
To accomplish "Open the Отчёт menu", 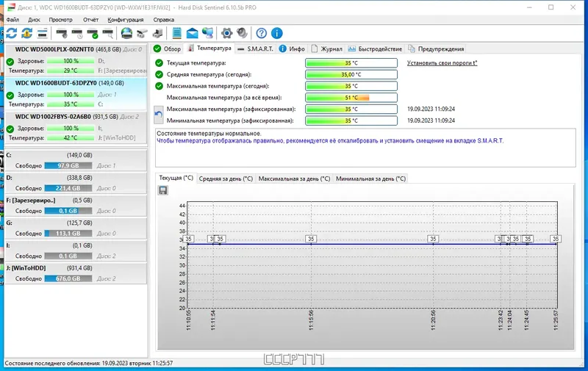I will (x=90, y=20).
